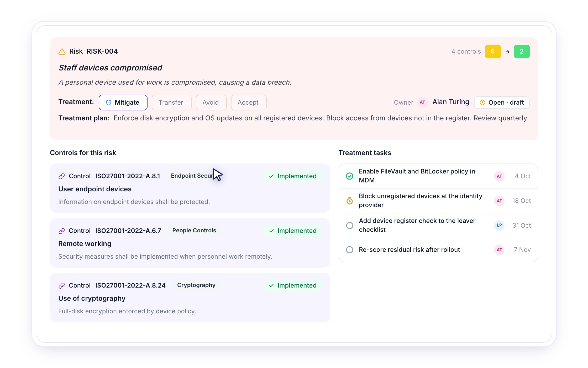This screenshot has height=368, width=588.
Task: Open the Alan Turing owner name
Action: 451,102
